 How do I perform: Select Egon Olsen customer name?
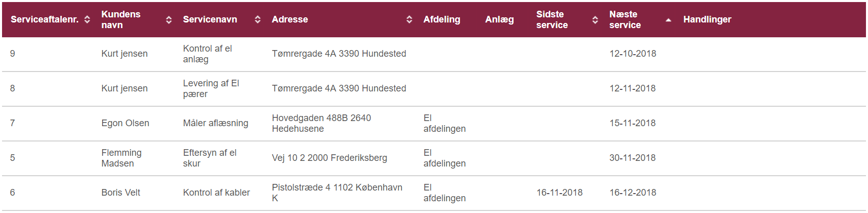(x=125, y=123)
